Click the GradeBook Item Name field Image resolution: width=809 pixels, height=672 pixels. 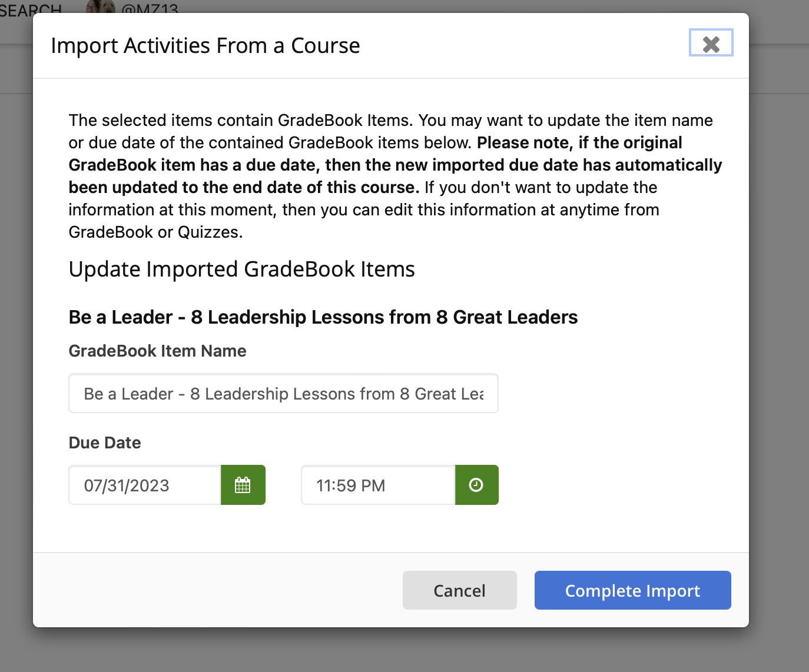pos(283,393)
